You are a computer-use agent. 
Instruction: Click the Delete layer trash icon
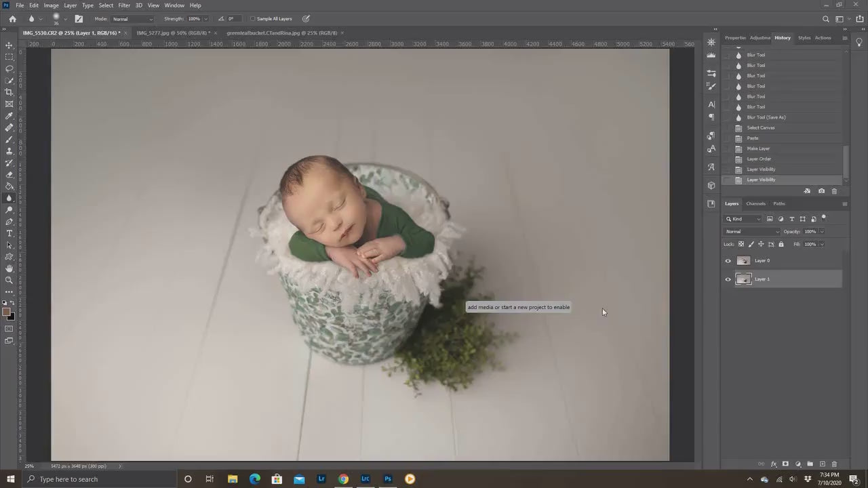point(835,464)
